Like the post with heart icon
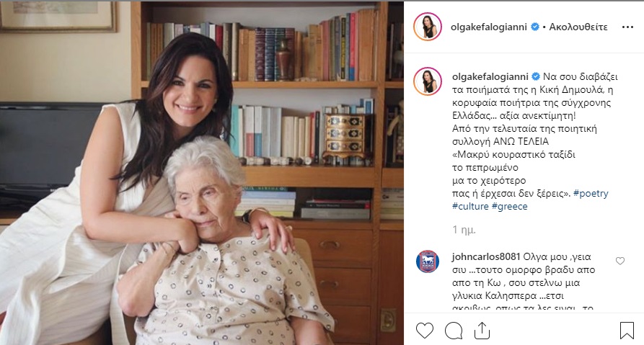This screenshot has height=345, width=644. 424,331
